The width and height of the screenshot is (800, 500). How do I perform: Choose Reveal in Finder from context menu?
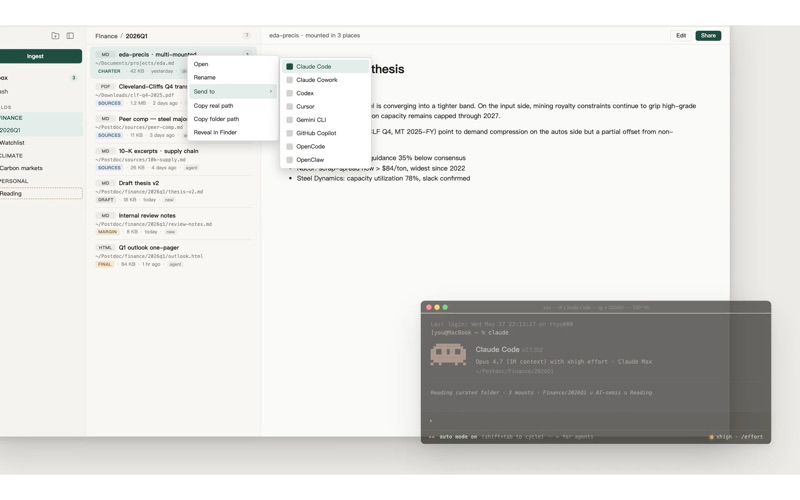click(233, 133)
